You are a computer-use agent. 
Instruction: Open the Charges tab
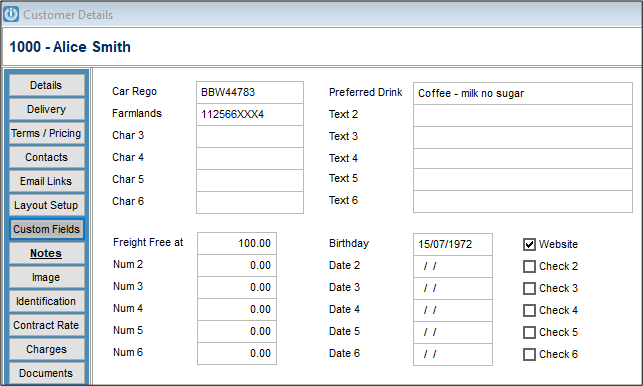pos(46,349)
